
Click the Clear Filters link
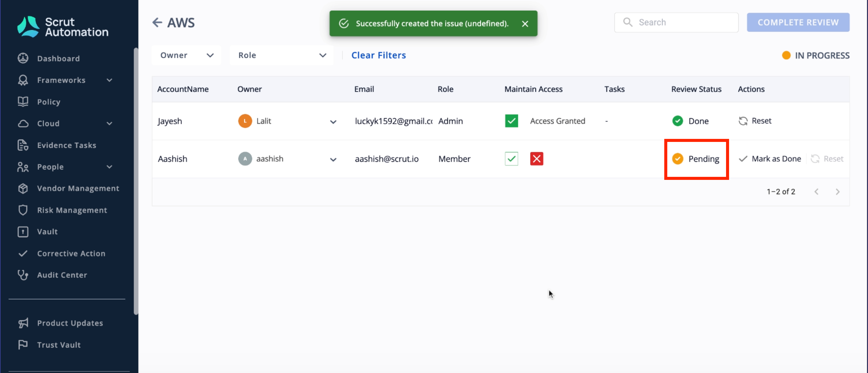click(379, 55)
